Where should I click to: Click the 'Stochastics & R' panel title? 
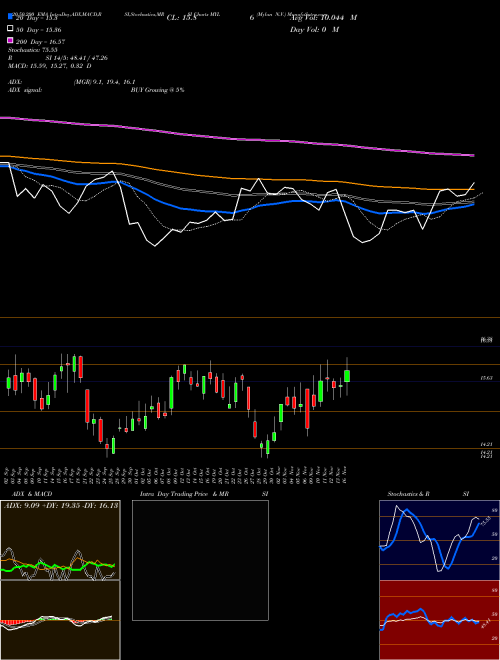click(408, 494)
